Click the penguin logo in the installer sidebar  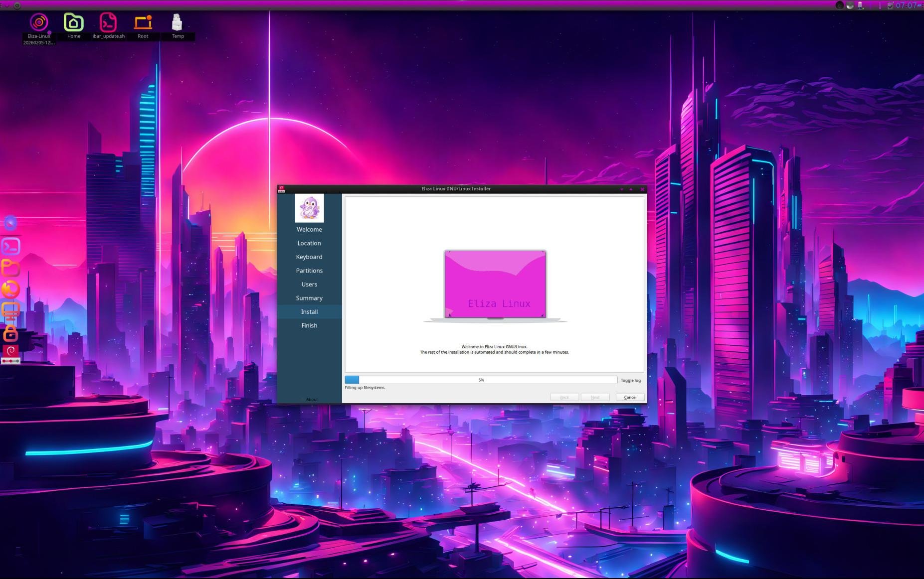click(x=309, y=208)
